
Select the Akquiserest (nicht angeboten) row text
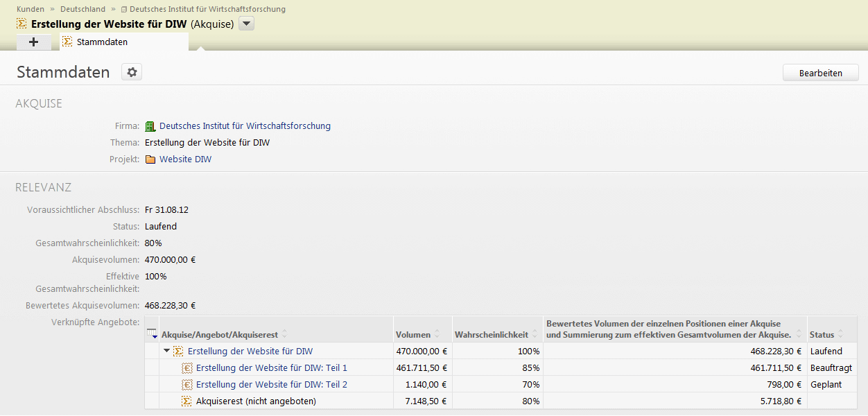click(x=256, y=401)
